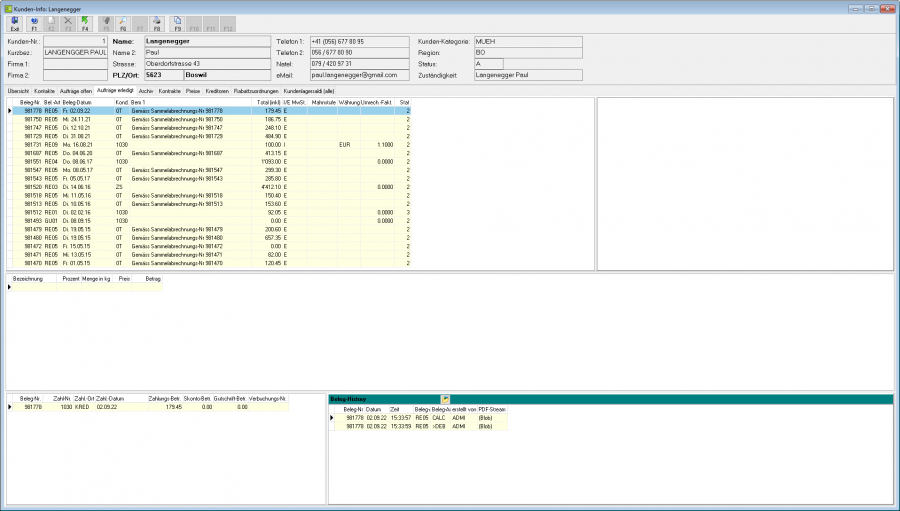Click the F3 delete cross icon
The image size is (900, 511).
(x=68, y=24)
